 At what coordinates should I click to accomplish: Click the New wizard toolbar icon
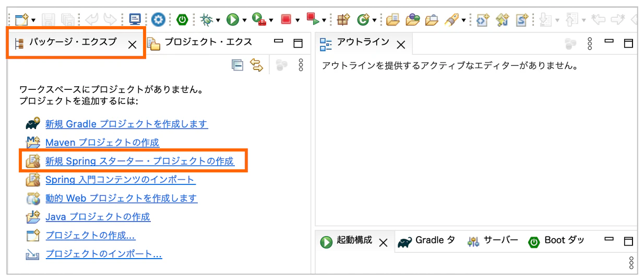[x=21, y=20]
